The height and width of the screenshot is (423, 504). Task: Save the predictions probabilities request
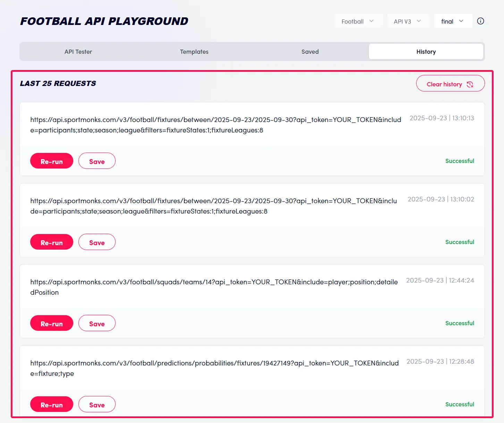pos(97,404)
